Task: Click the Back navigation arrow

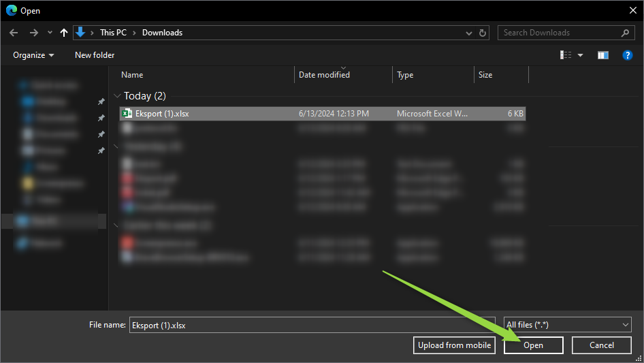Action: click(14, 33)
